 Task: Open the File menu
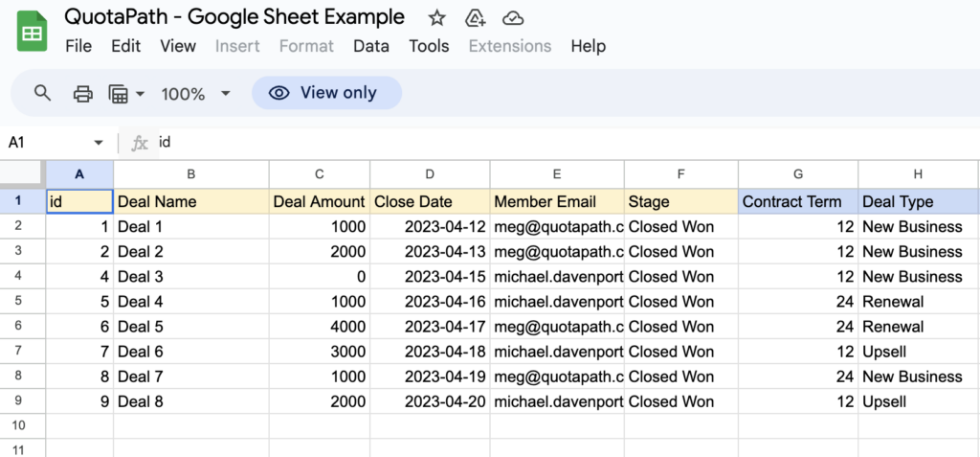click(78, 46)
